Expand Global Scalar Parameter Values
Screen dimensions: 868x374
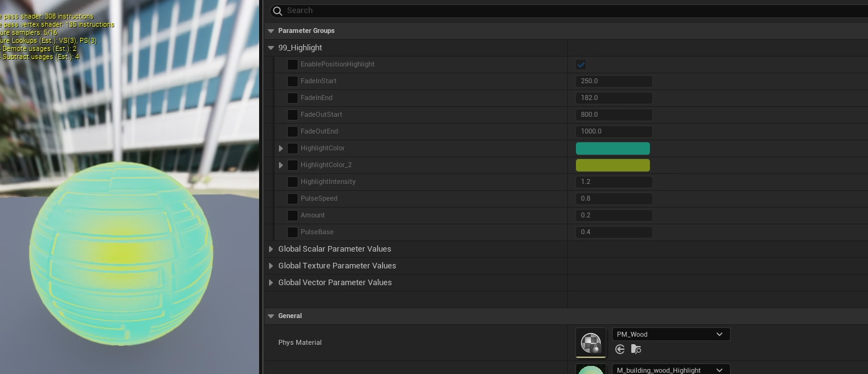[x=271, y=249]
